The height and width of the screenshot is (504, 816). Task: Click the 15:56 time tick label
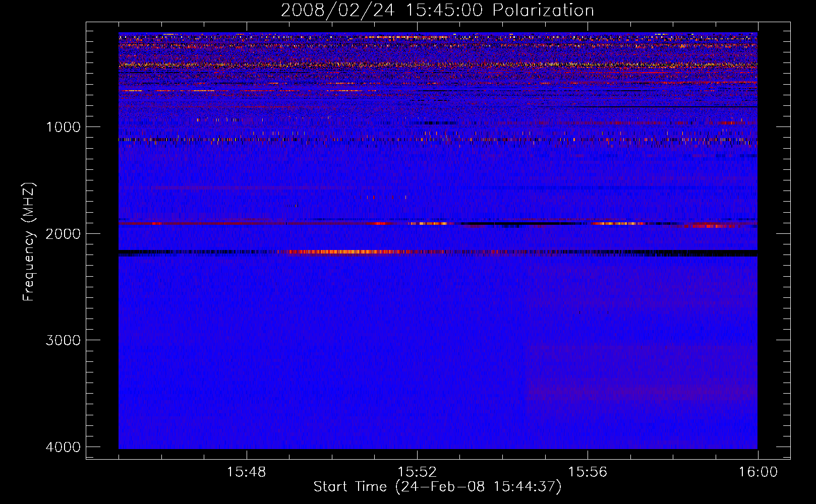pos(588,472)
